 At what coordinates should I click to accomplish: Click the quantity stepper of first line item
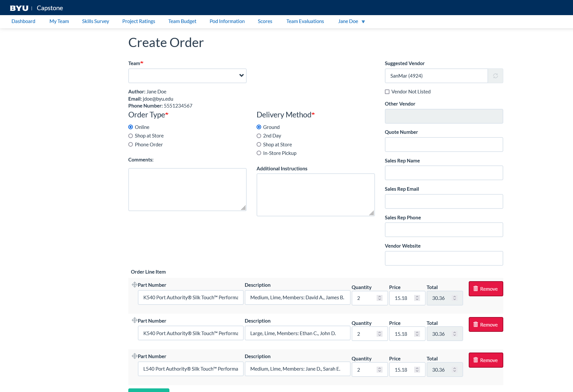[380, 298]
